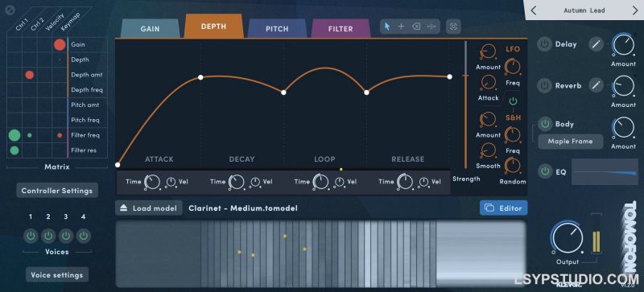This screenshot has height=292, width=644.
Task: Switch to the GAIN tab
Action: click(x=151, y=29)
